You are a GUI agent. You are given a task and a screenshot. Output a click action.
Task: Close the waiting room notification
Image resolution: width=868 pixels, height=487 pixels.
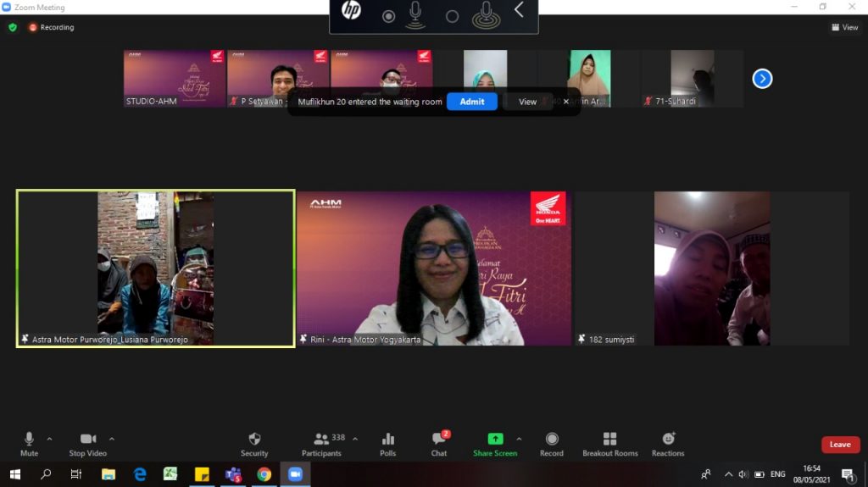(566, 102)
